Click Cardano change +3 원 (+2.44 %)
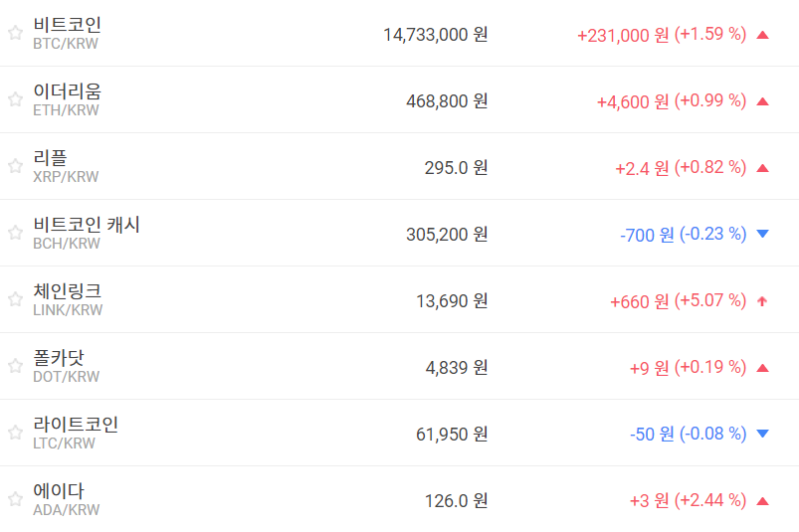This screenshot has height=532, width=799. point(688,501)
